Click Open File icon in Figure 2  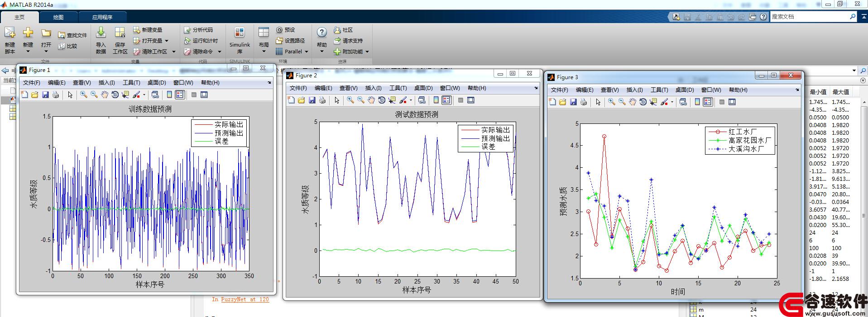(x=302, y=100)
